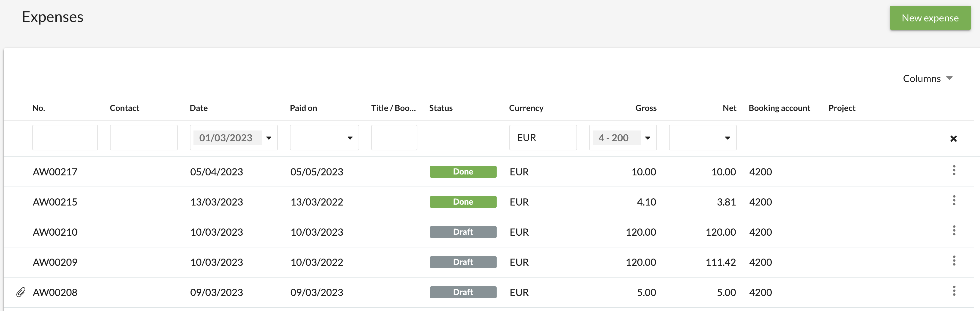Open the three-dot menu for expense AW00215
Screen dimensions: 980x311
[x=954, y=201]
